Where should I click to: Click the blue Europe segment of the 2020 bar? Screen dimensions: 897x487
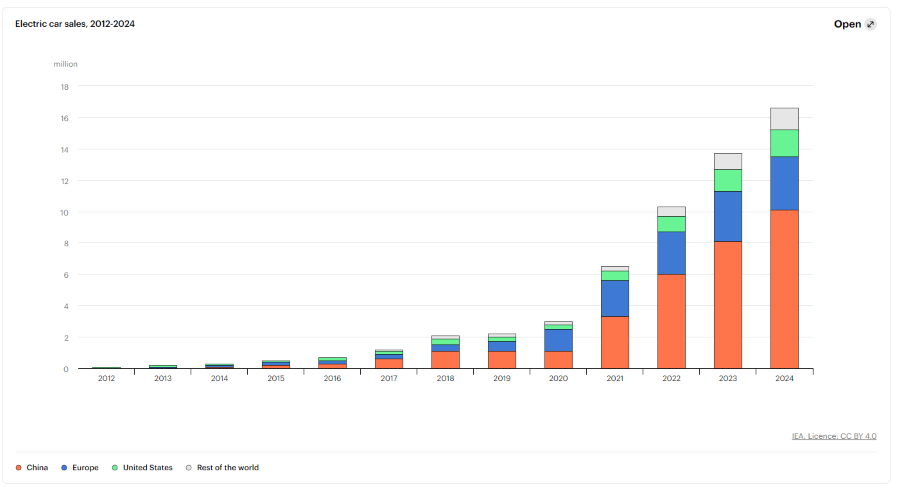tap(558, 340)
